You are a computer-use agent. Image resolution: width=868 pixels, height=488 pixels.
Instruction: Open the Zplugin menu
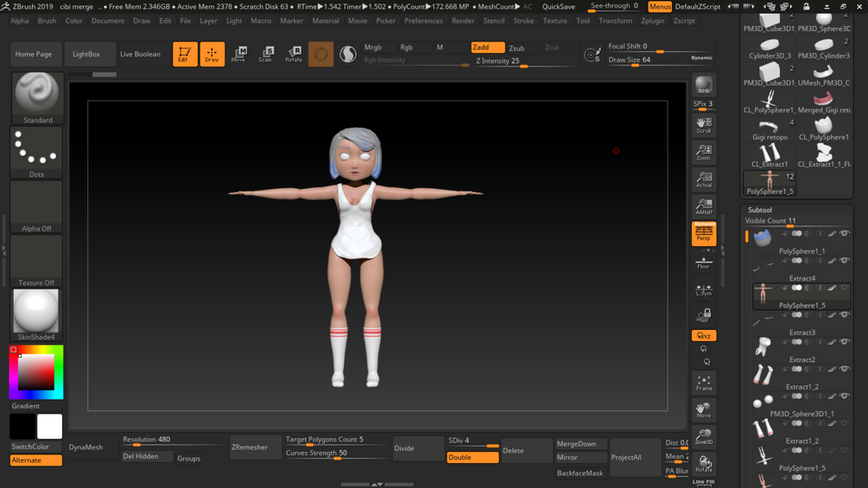pyautogui.click(x=652, y=21)
